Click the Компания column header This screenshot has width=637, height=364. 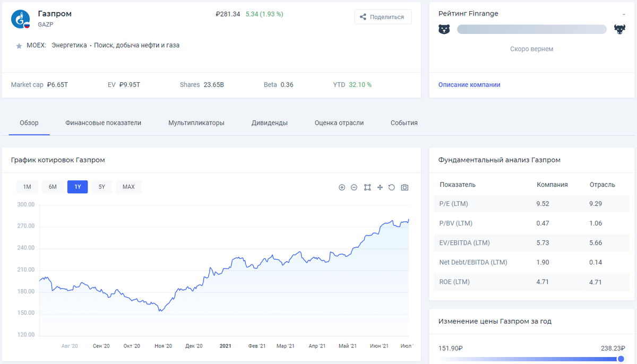point(552,185)
